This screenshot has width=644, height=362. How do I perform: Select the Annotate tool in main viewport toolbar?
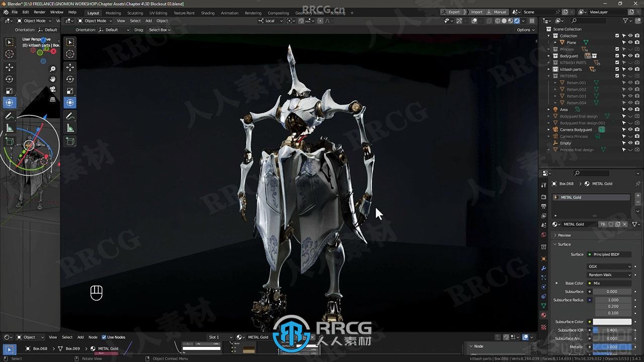click(70, 116)
